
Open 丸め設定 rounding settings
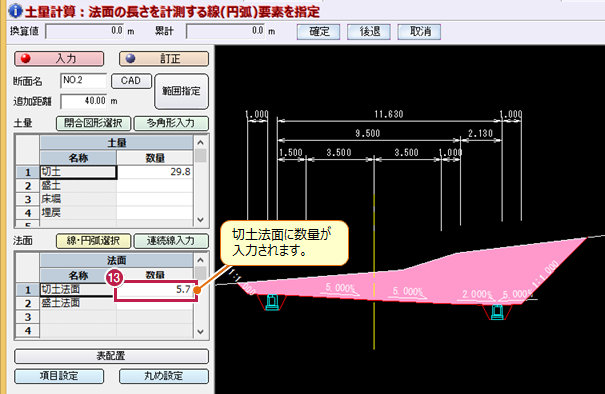164,376
